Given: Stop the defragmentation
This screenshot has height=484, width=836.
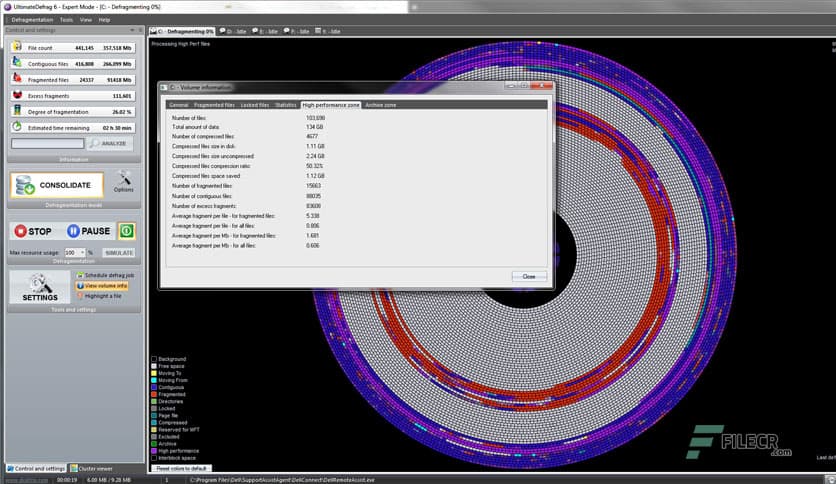Looking at the screenshot, I should [x=33, y=231].
